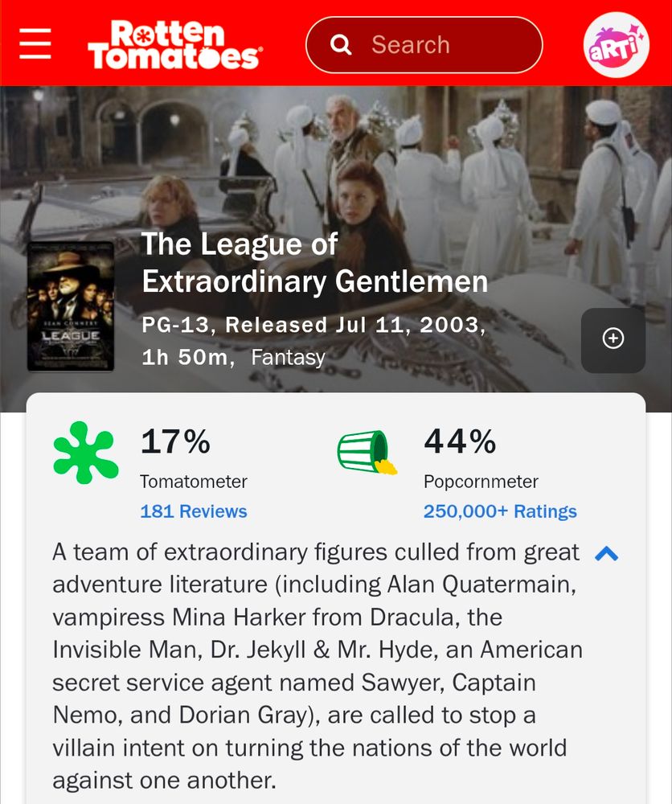Open the 250,000+ Ratings link

(500, 511)
